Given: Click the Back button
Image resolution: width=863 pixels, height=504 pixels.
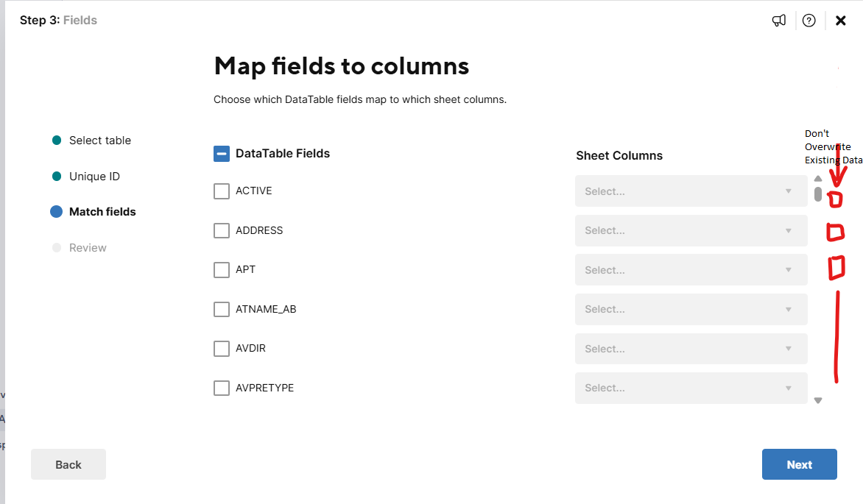Looking at the screenshot, I should click(68, 464).
